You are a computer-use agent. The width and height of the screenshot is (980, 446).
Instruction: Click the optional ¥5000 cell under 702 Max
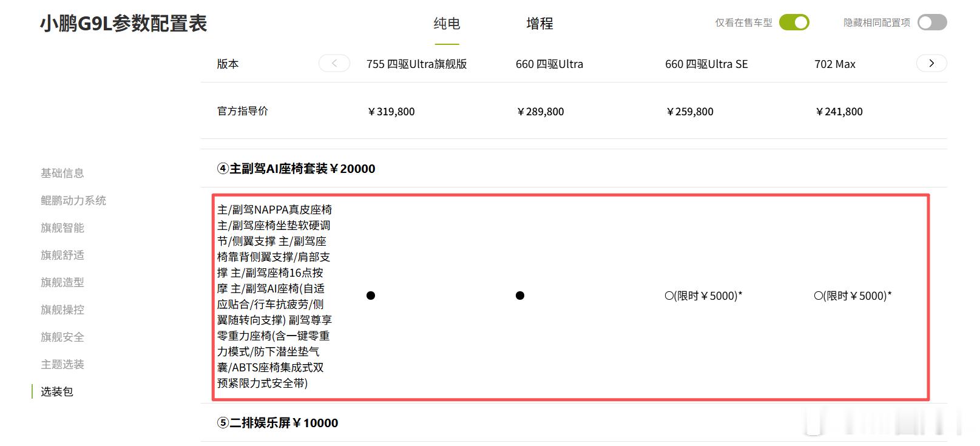click(x=853, y=296)
